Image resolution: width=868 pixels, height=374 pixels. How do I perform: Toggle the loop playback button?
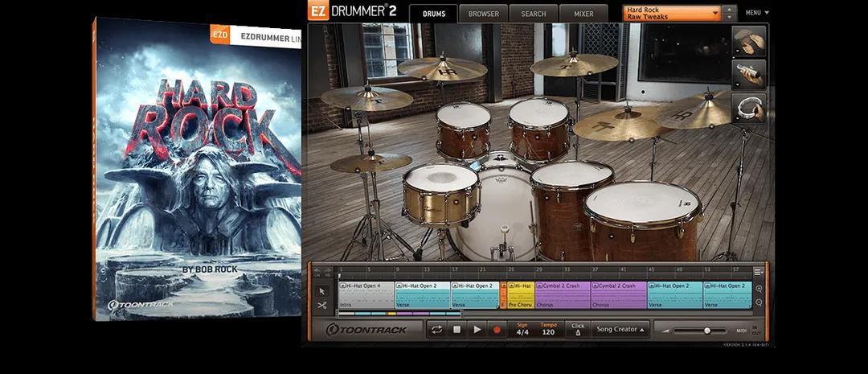tap(436, 330)
